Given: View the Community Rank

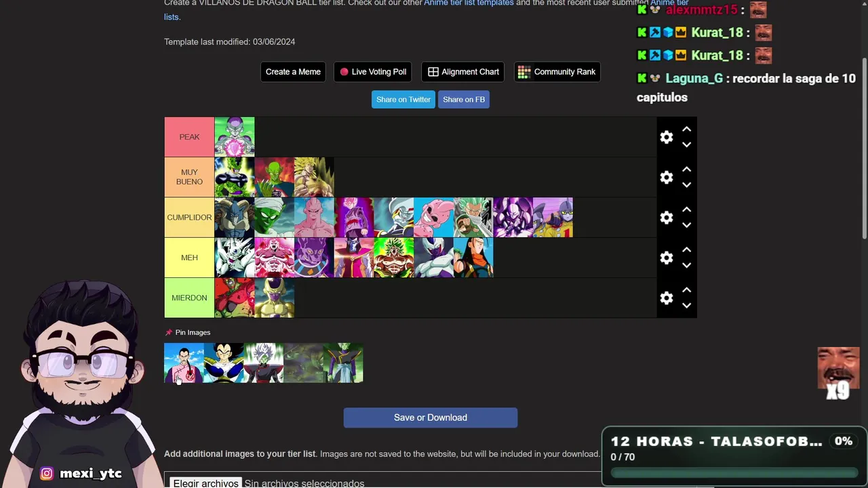Looking at the screenshot, I should pyautogui.click(x=557, y=72).
